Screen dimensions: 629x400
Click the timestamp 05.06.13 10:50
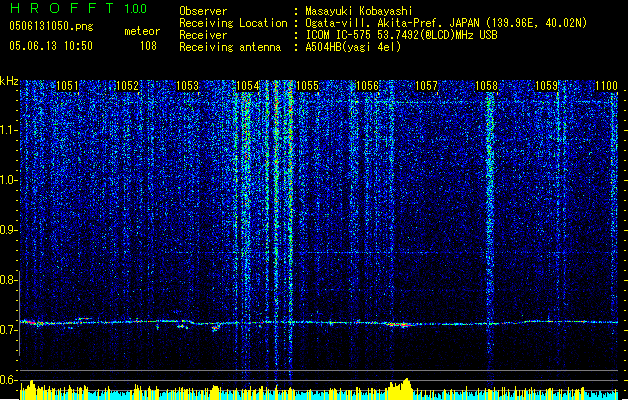(51, 46)
